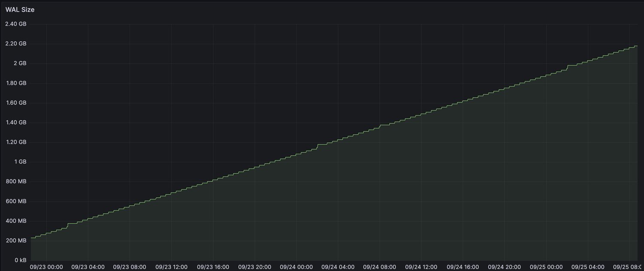644x271 pixels.
Task: Click the 2.40 GB y-axis label
Action: (x=16, y=24)
